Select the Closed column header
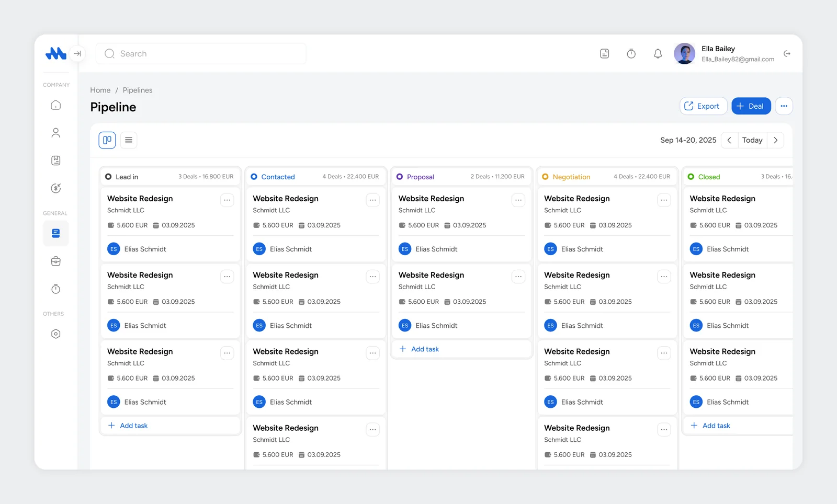The height and width of the screenshot is (504, 837). 738,177
